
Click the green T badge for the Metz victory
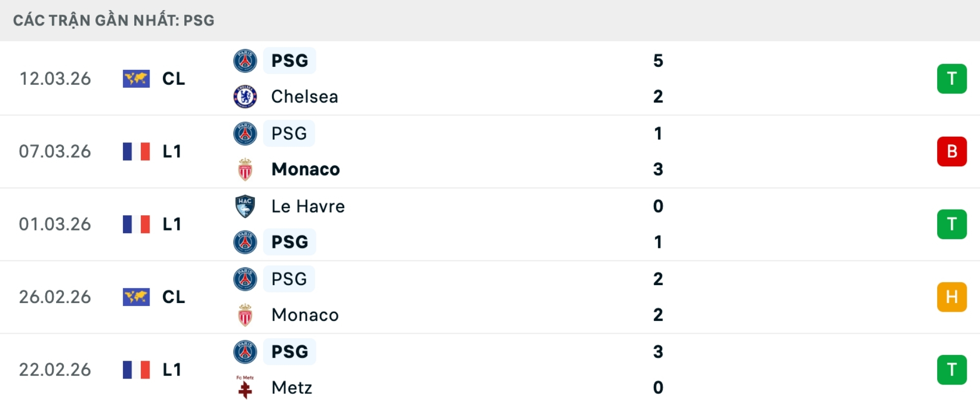coord(952,370)
